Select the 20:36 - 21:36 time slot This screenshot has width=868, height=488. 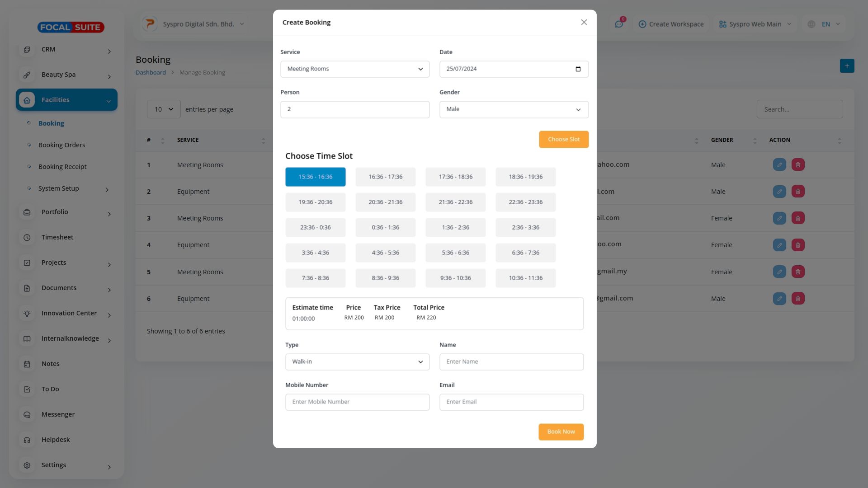click(385, 202)
